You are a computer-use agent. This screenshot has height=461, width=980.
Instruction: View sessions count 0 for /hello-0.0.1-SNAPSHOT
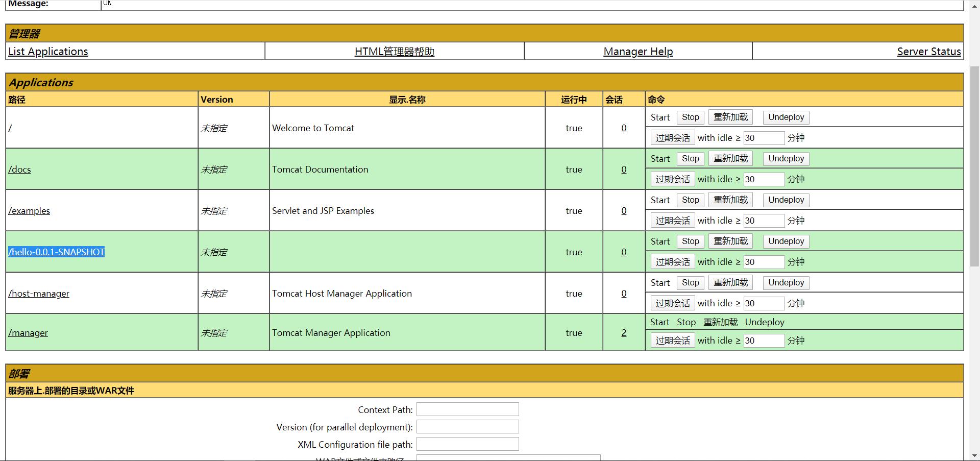click(x=624, y=252)
